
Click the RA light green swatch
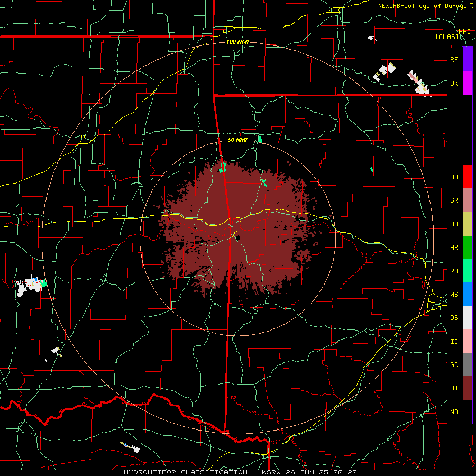click(x=467, y=271)
